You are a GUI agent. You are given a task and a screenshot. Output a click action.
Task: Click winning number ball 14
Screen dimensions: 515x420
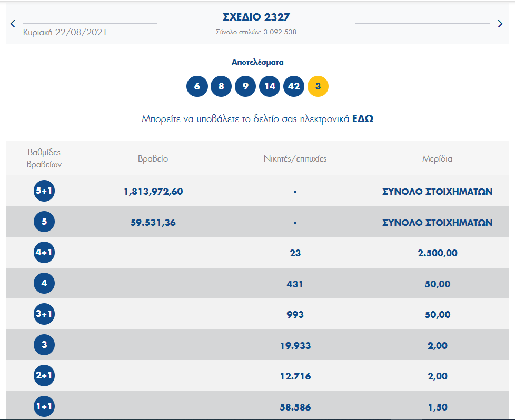click(x=270, y=86)
